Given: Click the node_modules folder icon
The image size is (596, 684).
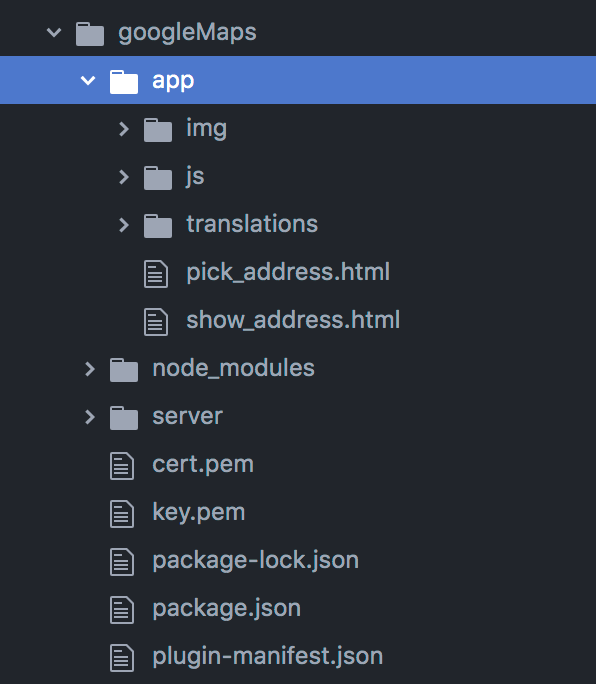Looking at the screenshot, I should point(124,370).
